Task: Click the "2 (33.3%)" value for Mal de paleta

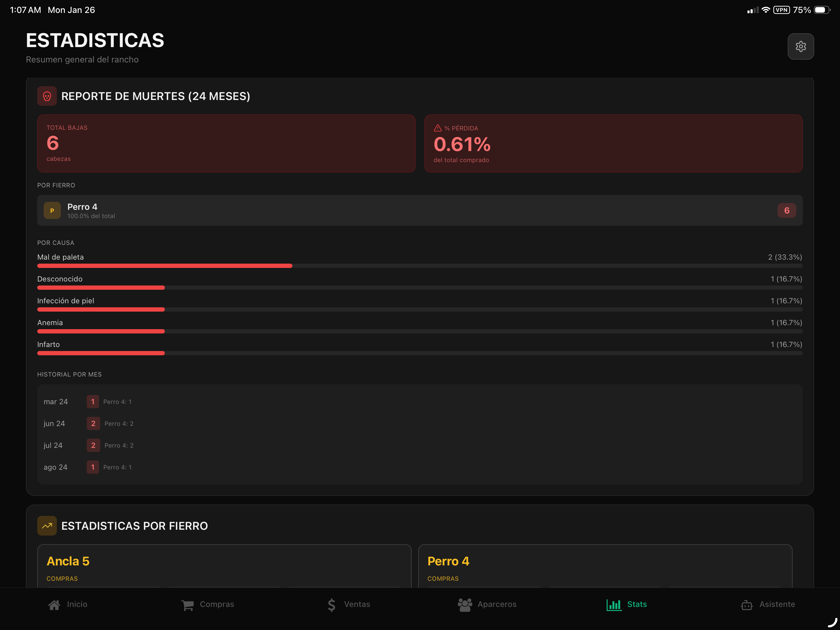Action: [785, 257]
